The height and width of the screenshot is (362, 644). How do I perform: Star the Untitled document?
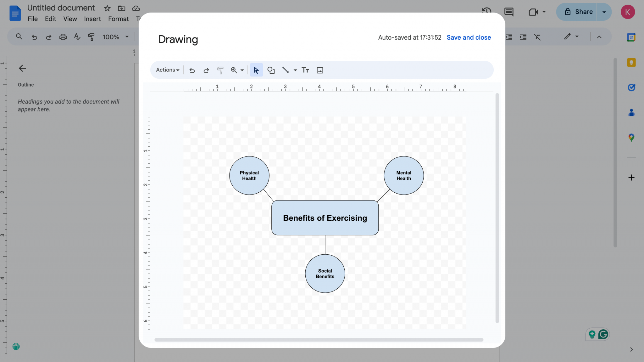[107, 8]
